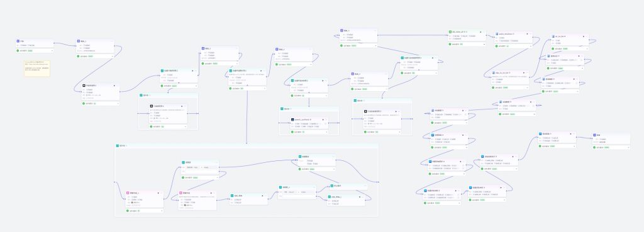Open the more options menu on str_to_list node
The width and height of the screenshot is (644, 232).
(587, 36)
